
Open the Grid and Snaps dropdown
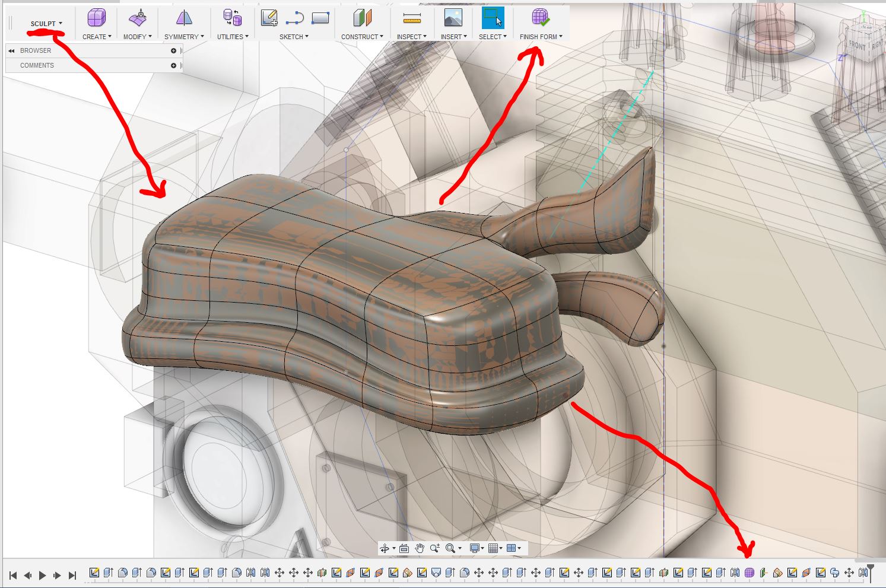click(x=494, y=548)
